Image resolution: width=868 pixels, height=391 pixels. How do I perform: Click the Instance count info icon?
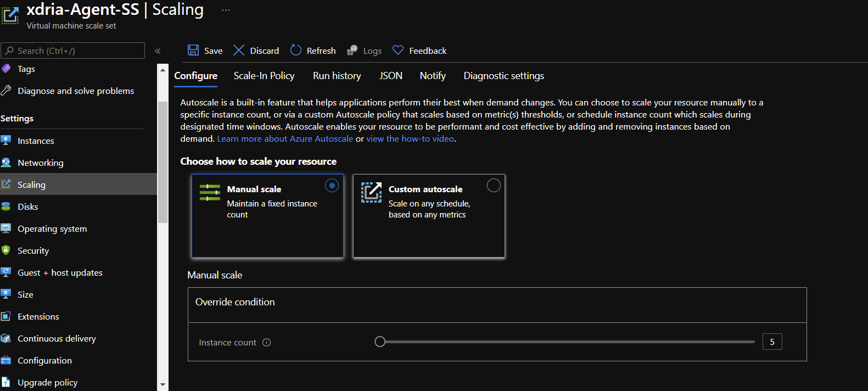(x=267, y=343)
